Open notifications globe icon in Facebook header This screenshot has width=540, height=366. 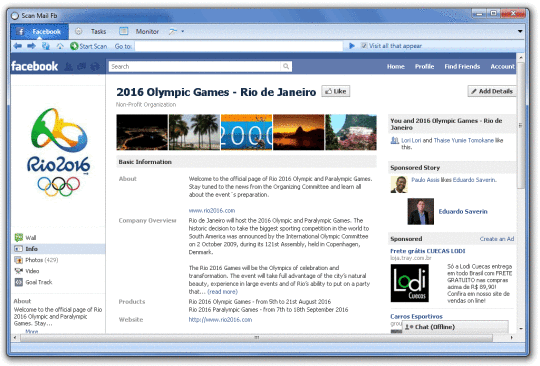tap(95, 66)
